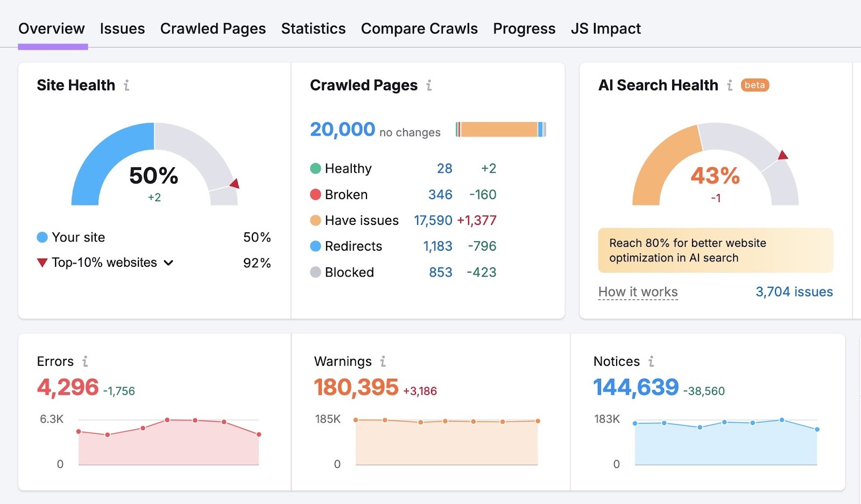This screenshot has width=861, height=504.
Task: Click the Errors info icon
Action: coord(86,361)
